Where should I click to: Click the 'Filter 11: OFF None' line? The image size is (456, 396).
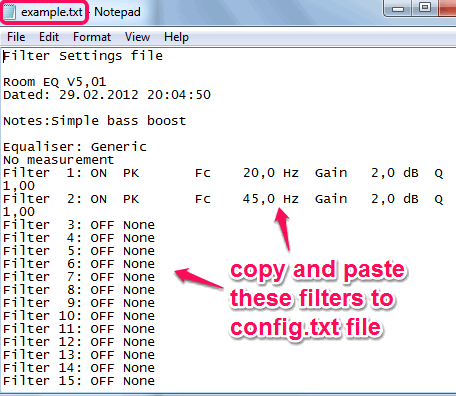click(79, 329)
